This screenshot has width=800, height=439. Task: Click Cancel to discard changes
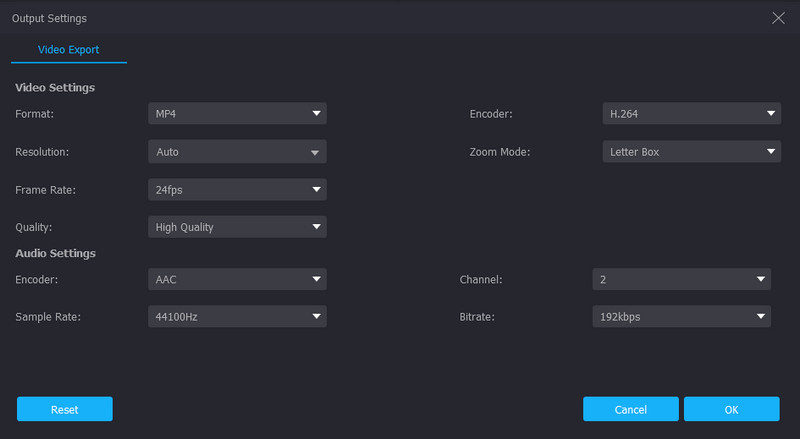[x=631, y=409]
